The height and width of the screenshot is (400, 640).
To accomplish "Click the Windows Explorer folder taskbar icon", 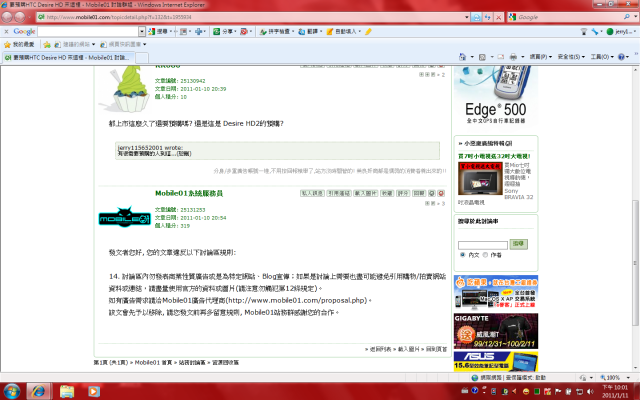I will [67, 391].
